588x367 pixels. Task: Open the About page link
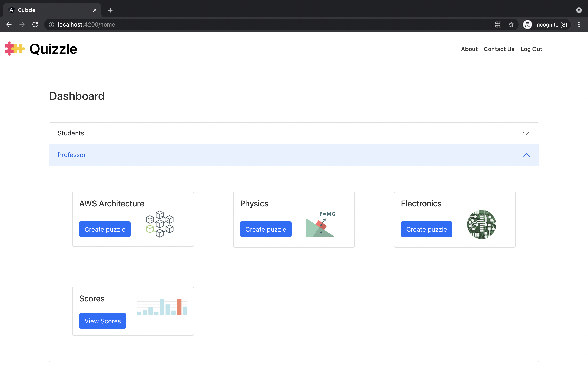coord(469,49)
